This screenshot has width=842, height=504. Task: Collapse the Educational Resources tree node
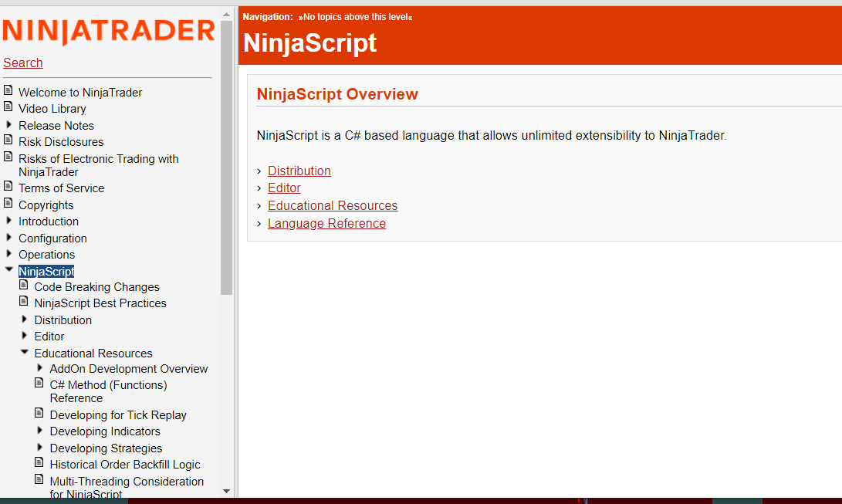click(x=25, y=352)
